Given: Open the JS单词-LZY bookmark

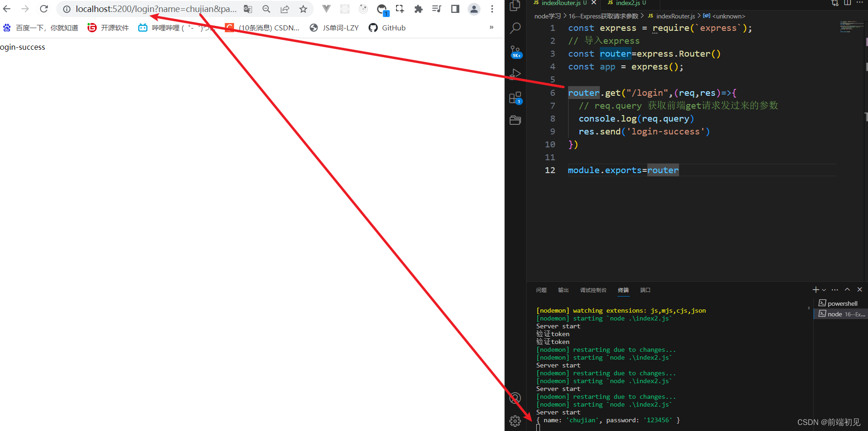Looking at the screenshot, I should click(x=334, y=28).
